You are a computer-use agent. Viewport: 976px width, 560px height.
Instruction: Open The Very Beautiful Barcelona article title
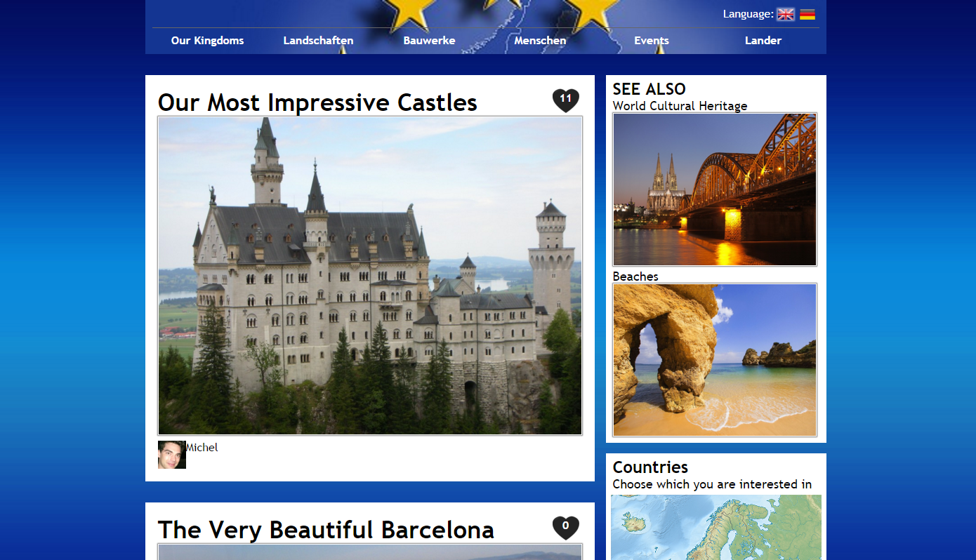pyautogui.click(x=326, y=530)
